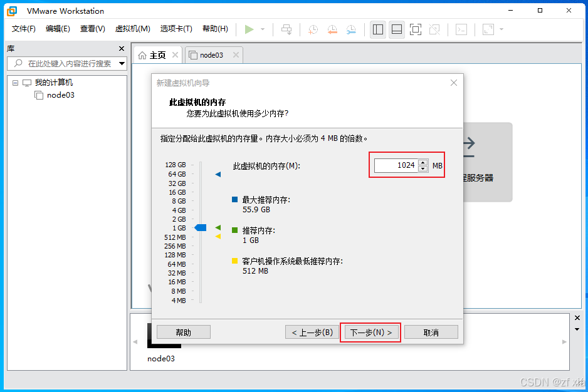Cancel the wizard with 取消 button
This screenshot has height=392, width=588.
pyautogui.click(x=431, y=333)
